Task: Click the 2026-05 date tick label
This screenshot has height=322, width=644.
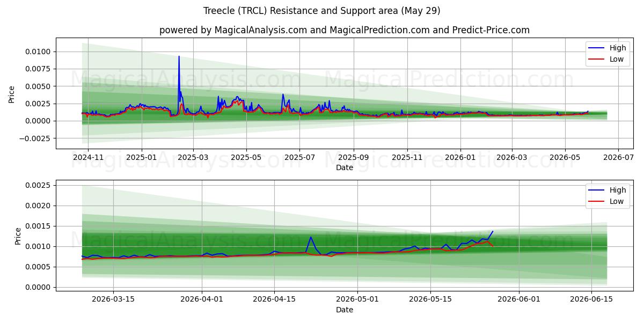Action: (x=565, y=157)
